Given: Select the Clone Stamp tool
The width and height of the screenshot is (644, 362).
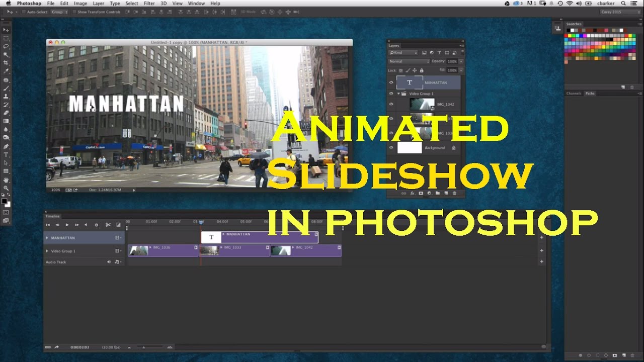Looking at the screenshot, I should pyautogui.click(x=6, y=96).
